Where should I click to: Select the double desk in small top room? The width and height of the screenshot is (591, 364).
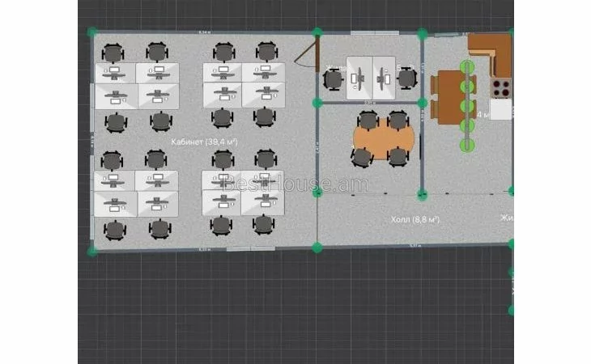click(x=370, y=78)
